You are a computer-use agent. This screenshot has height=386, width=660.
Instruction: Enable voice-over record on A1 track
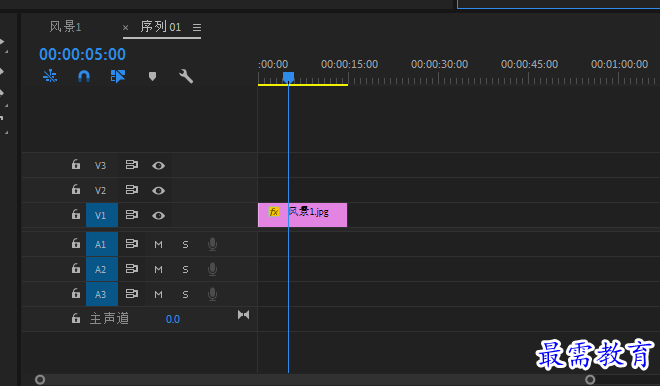click(213, 244)
